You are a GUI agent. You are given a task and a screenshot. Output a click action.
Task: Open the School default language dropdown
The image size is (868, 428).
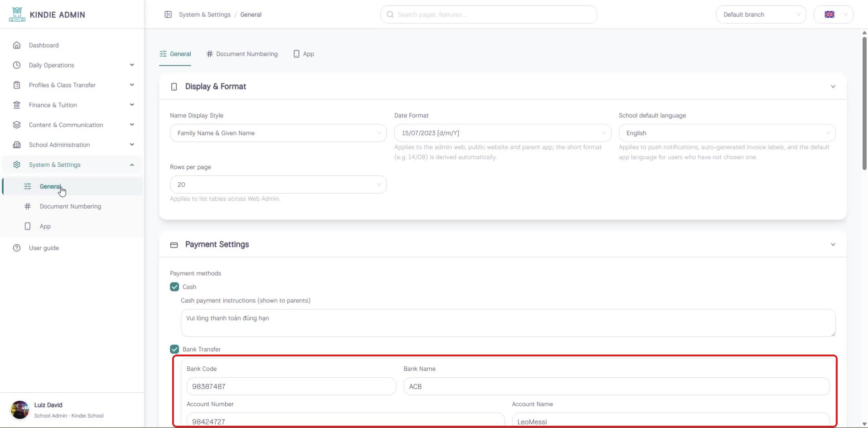(x=727, y=133)
